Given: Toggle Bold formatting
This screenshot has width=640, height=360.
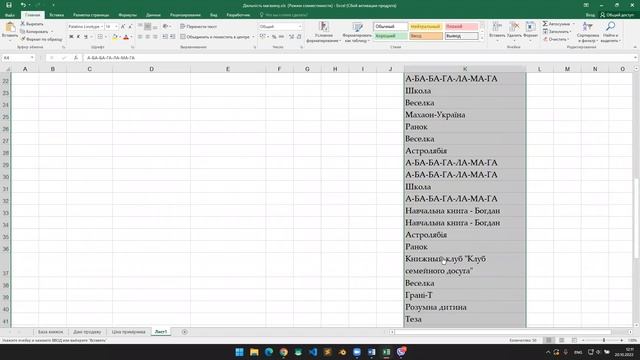Looking at the screenshot, I should tap(71, 37).
